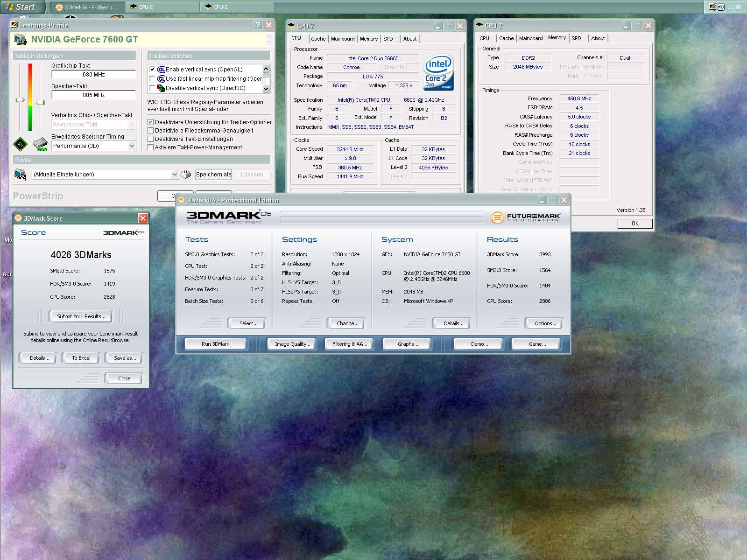747x560 pixels.
Task: Toggle Deaktiviere Unterstützung für Treiber-Optionen checkbox
Action: (151, 122)
